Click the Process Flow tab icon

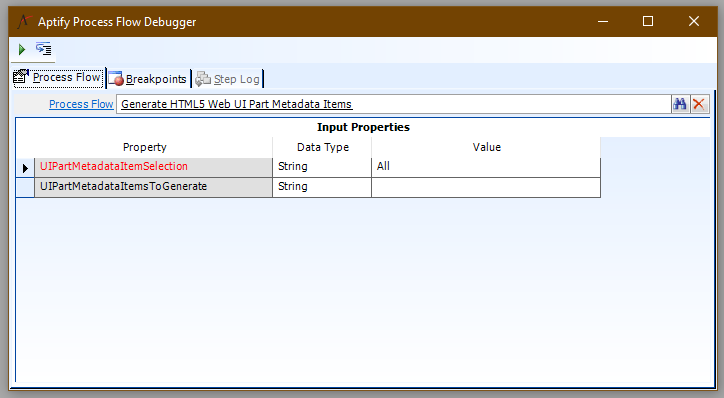(x=21, y=77)
